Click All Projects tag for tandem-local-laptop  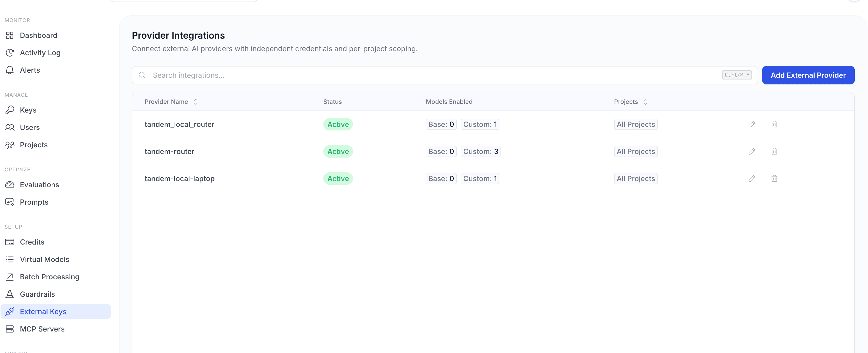point(635,179)
